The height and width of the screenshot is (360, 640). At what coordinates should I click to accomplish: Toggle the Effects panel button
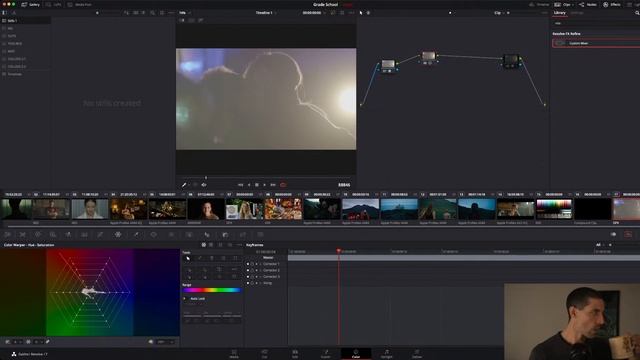(612, 4)
